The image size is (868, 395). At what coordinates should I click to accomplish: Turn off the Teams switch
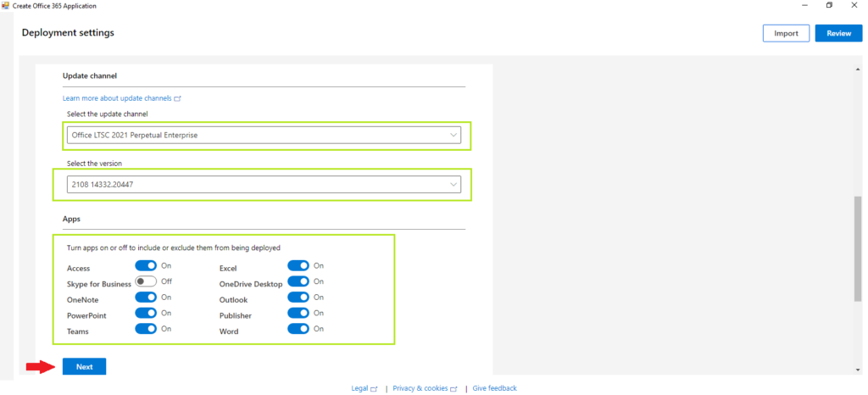(x=146, y=329)
